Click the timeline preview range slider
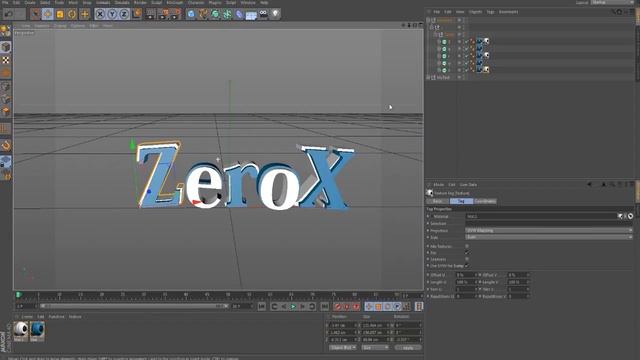The height and width of the screenshot is (360, 640). [134, 306]
